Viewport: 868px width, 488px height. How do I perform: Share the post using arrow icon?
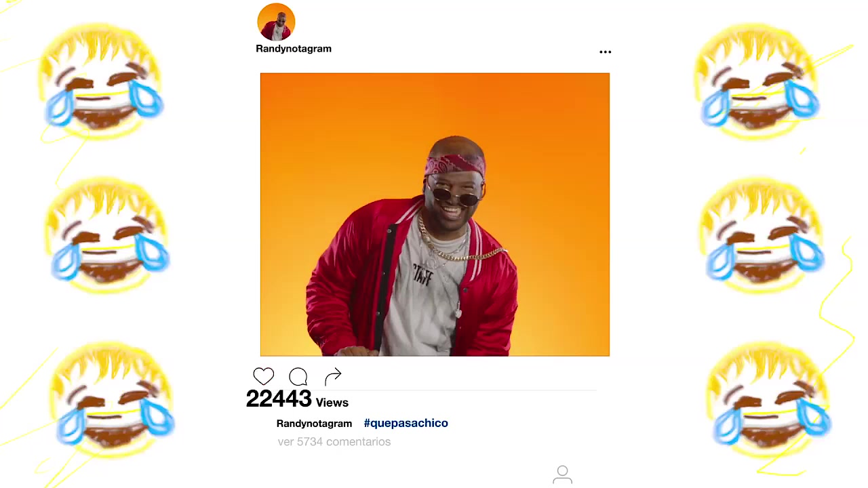(x=333, y=376)
